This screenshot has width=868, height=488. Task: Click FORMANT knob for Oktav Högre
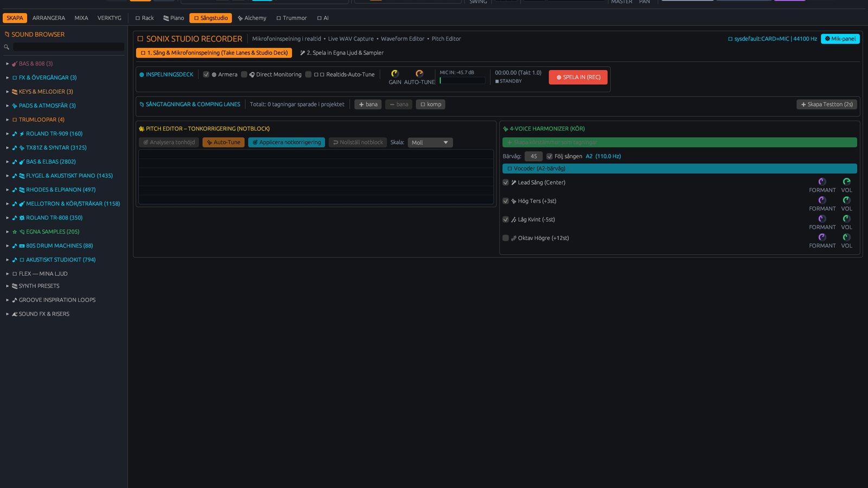pos(822,237)
